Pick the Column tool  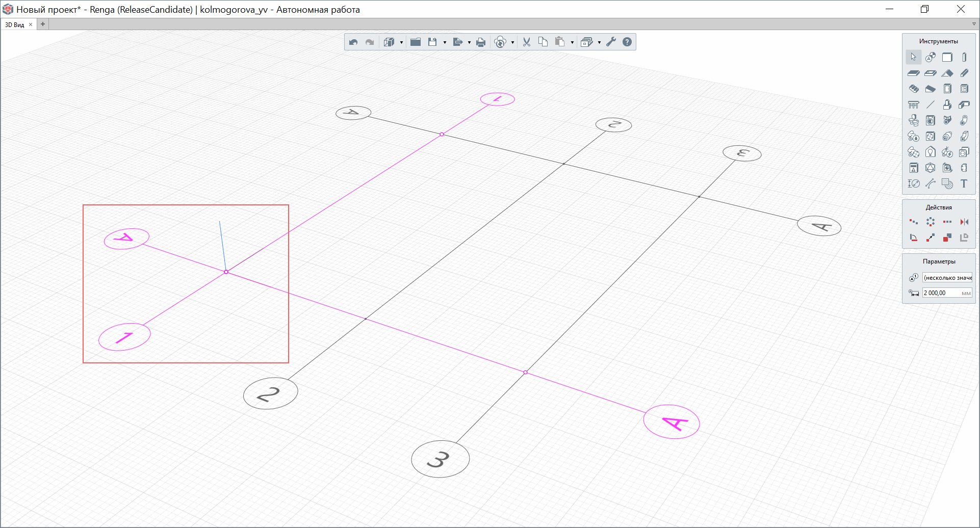pos(964,57)
